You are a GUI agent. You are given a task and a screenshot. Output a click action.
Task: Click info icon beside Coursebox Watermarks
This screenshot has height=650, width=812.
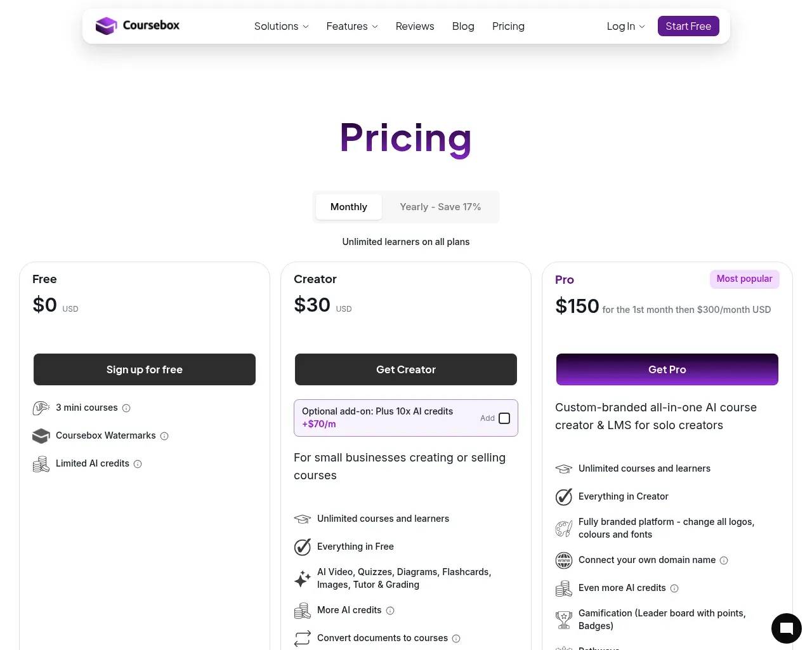click(x=164, y=436)
